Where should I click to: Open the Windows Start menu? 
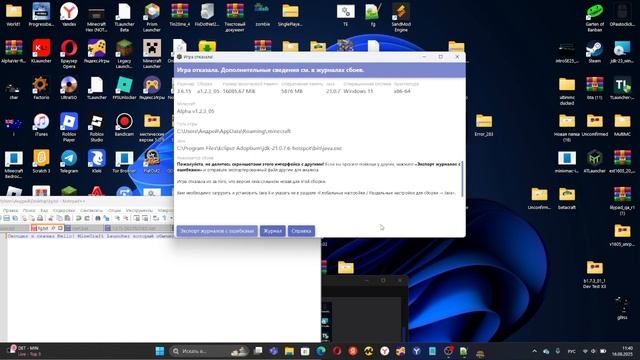coord(160,351)
